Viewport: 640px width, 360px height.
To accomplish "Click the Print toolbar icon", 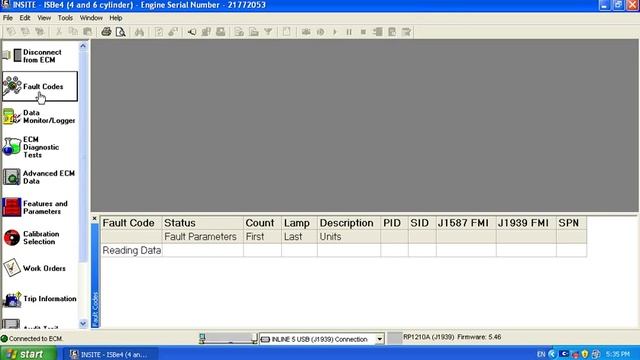I will [x=106, y=32].
